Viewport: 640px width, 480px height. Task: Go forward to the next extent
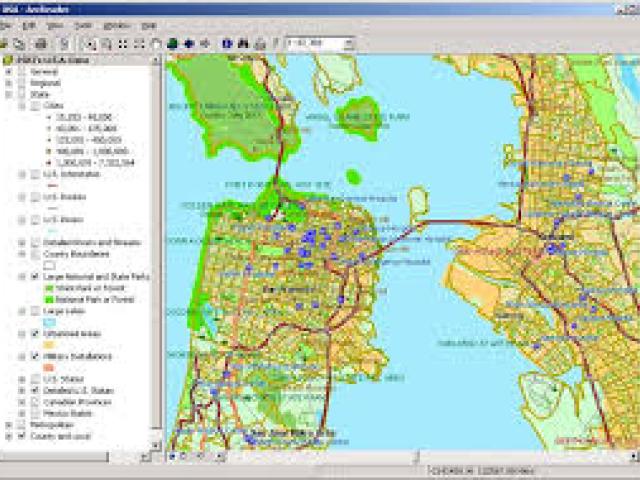coord(205,43)
